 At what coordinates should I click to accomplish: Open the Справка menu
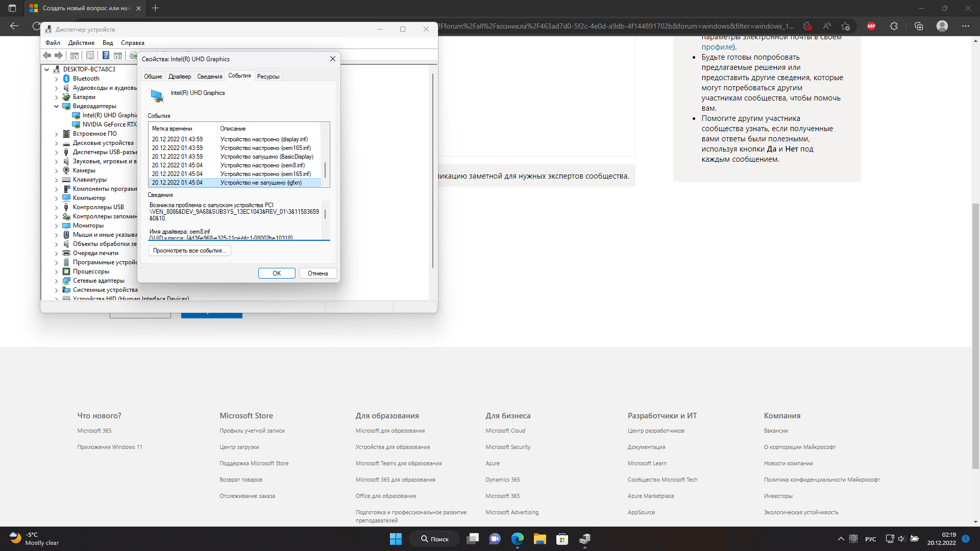coord(133,43)
